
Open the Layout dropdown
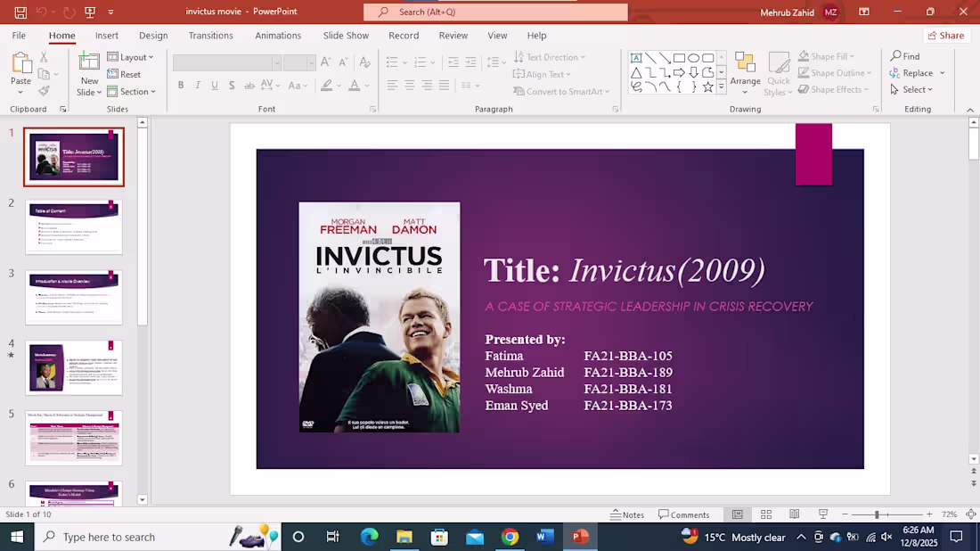pos(130,57)
